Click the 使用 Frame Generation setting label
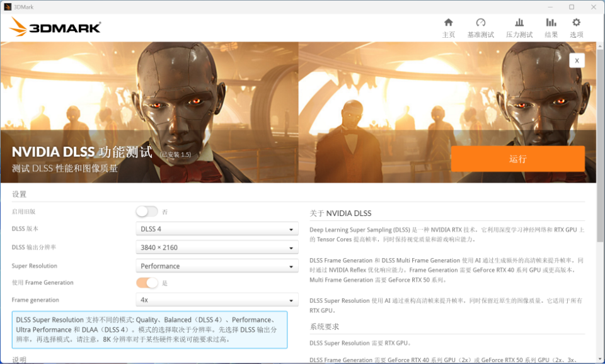 pyautogui.click(x=42, y=283)
